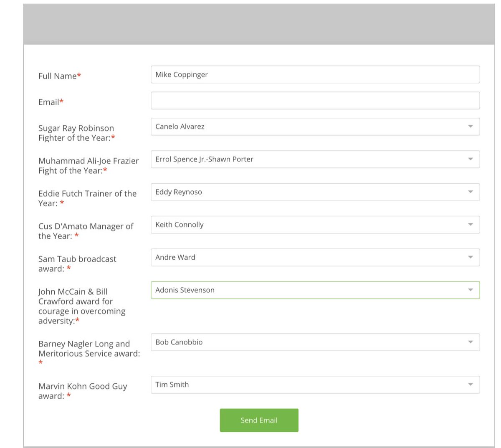Screen dimensions: 501x448
Task: Click the 'John McCain & Bill Crawford award' label
Action: pos(82,306)
